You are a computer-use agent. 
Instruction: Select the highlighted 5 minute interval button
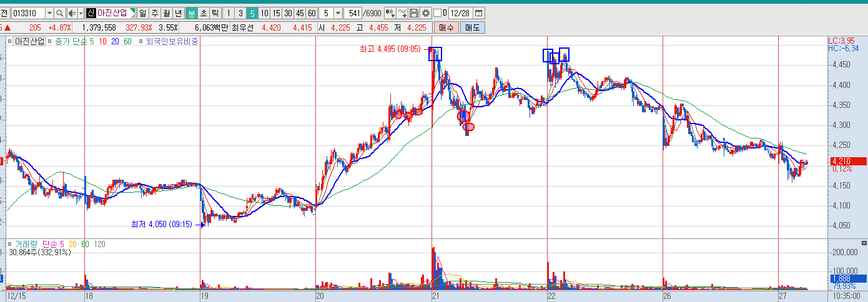(252, 13)
